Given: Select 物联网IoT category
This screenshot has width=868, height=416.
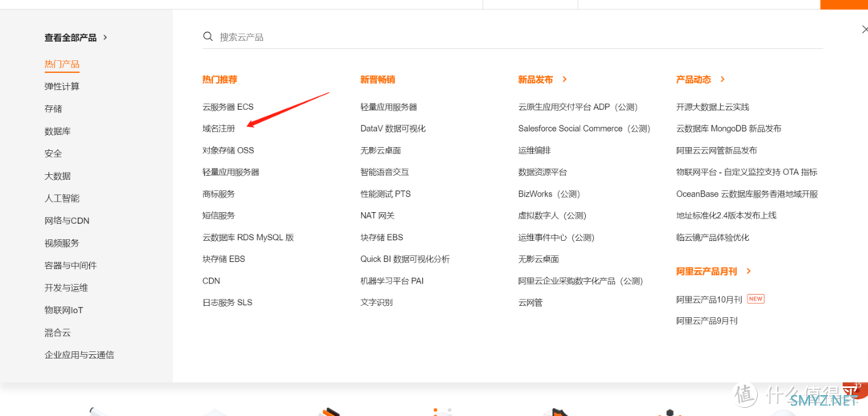Looking at the screenshot, I should pos(63,310).
